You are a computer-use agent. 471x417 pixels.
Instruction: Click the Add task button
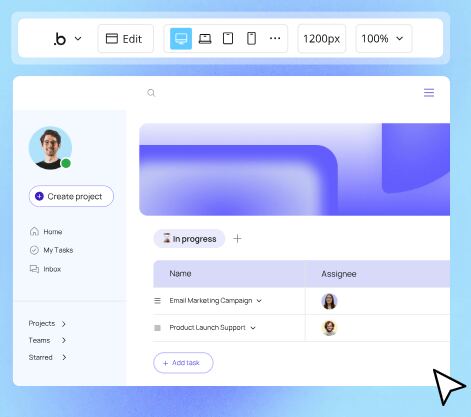(183, 363)
